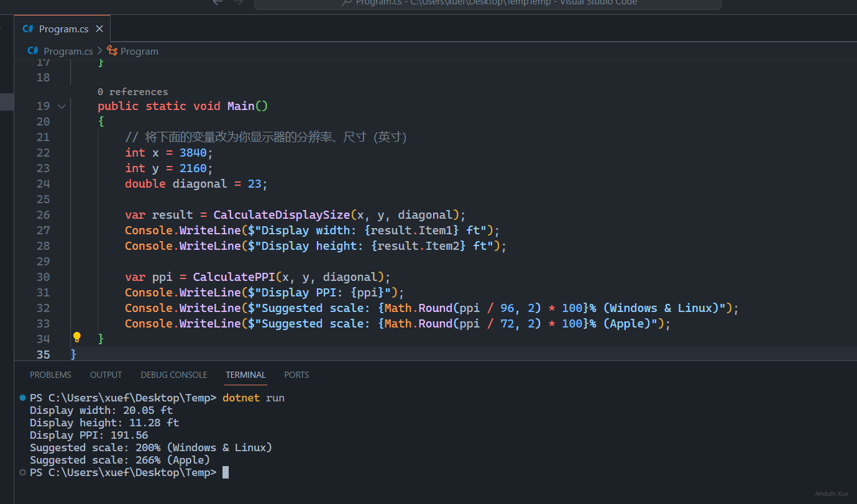Switch to the PROBLEMS panel tab
The width and height of the screenshot is (857, 504).
50,375
